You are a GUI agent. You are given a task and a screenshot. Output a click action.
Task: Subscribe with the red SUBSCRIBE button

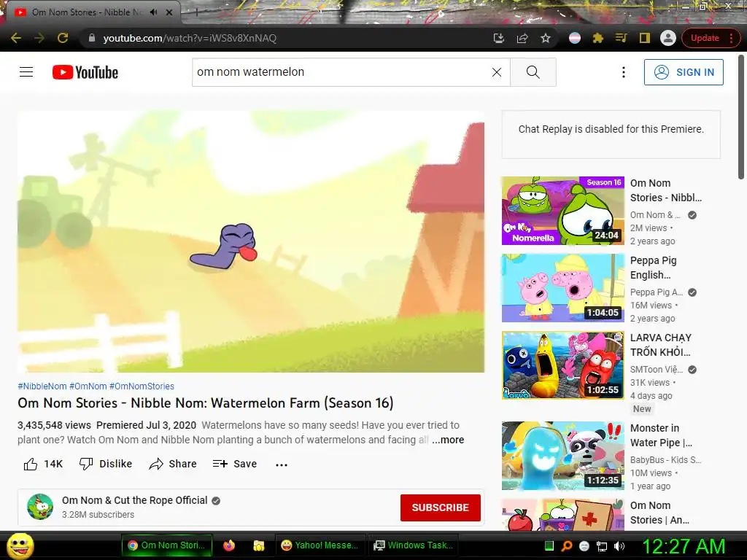(x=440, y=507)
